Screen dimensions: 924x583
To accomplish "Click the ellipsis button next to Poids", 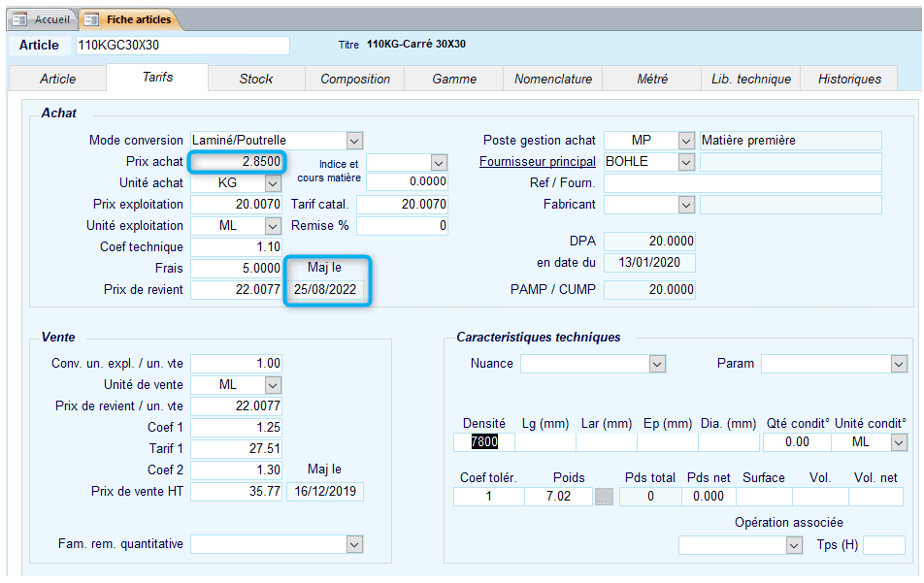I will (x=605, y=497).
